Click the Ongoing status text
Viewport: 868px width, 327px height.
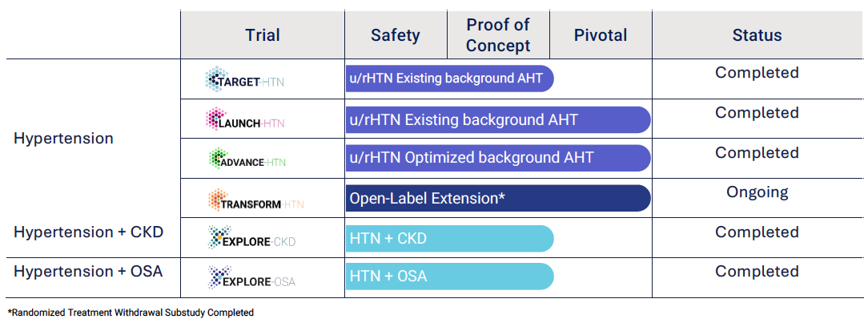[757, 192]
